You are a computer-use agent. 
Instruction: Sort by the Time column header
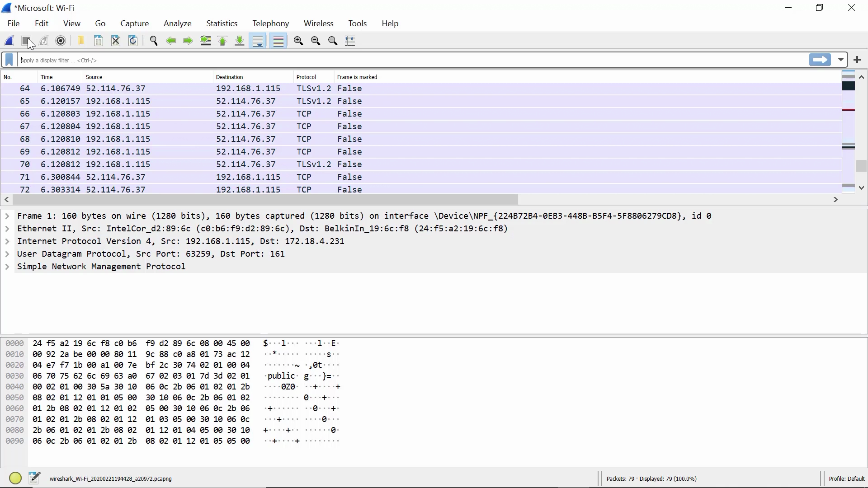[x=60, y=77]
